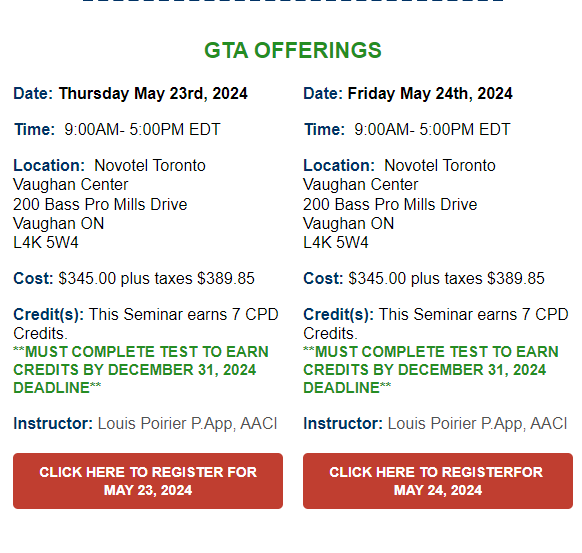Click 200 Bass Pro Mills Drive in Friday listing
The height and width of the screenshot is (553, 582).
click(x=390, y=204)
